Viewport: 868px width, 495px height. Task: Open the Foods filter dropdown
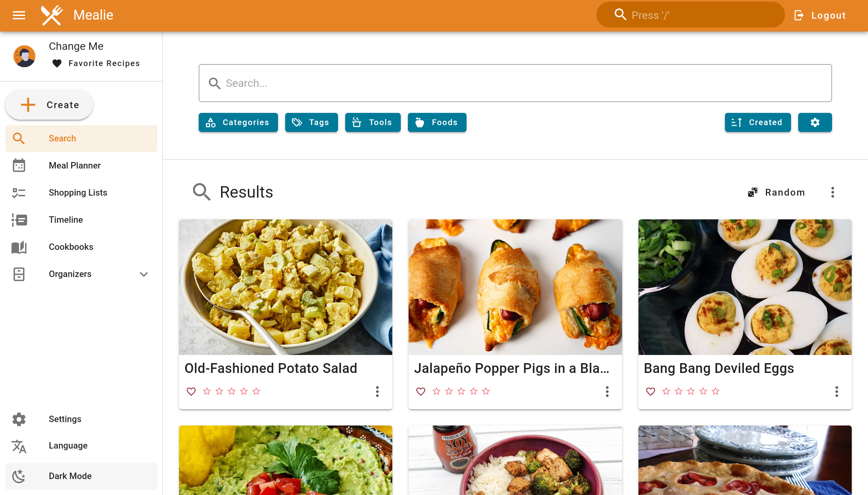click(437, 122)
